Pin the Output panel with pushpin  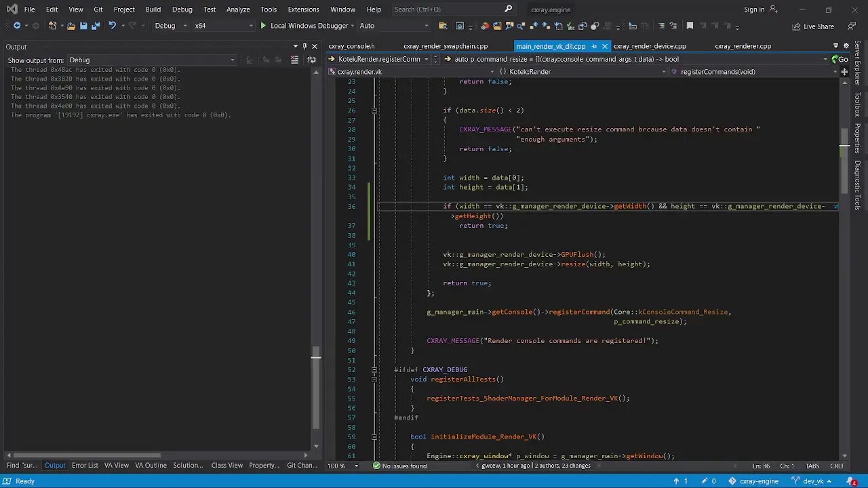pos(304,47)
